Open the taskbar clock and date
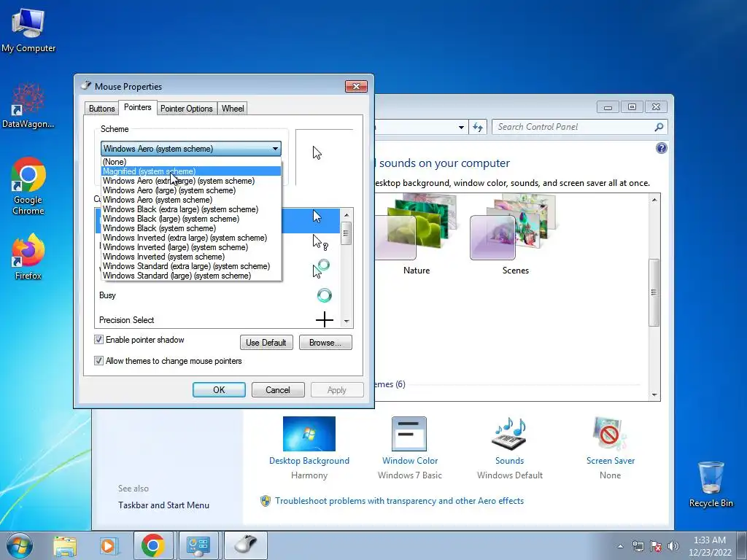747x560 pixels. [x=710, y=546]
